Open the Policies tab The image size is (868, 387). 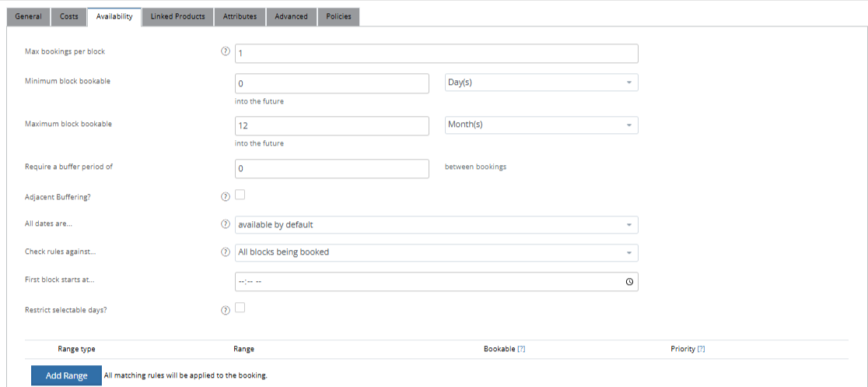338,16
